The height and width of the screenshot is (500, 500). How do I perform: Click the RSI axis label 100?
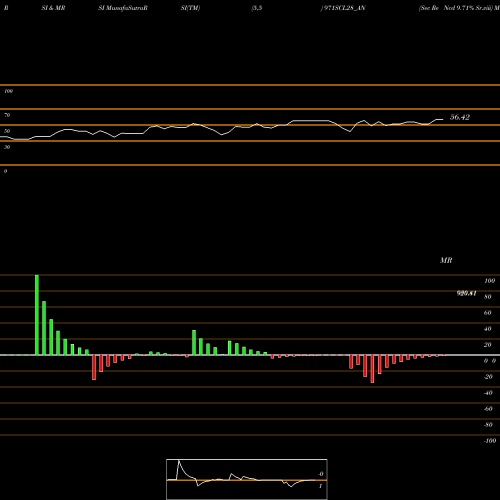(x=9, y=91)
